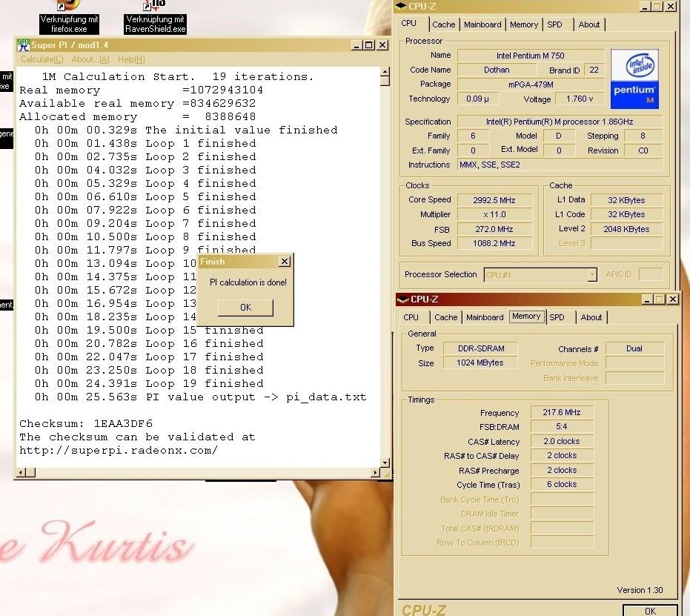Click Super PI horizontal scrollbar right arrow

(x=375, y=472)
